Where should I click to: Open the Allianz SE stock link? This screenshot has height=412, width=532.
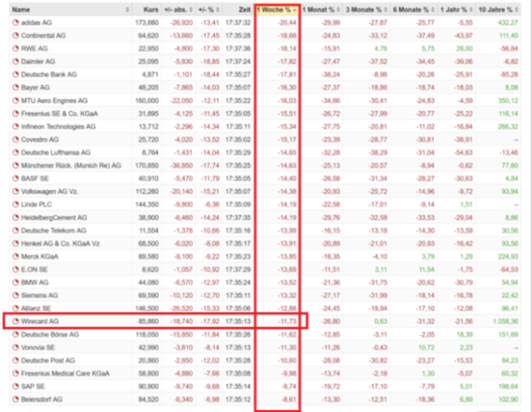pyautogui.click(x=36, y=308)
